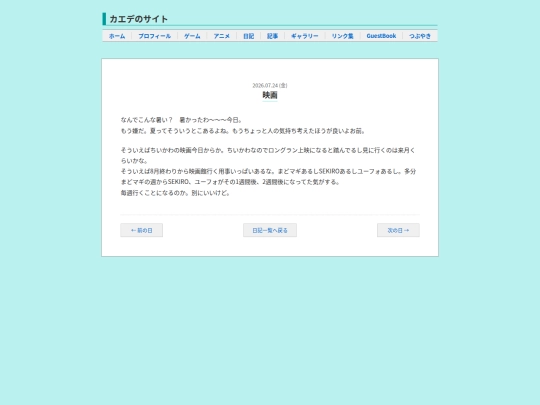The height and width of the screenshot is (405, 540).
Task: Click the 映画 entry title
Action: pyautogui.click(x=270, y=95)
